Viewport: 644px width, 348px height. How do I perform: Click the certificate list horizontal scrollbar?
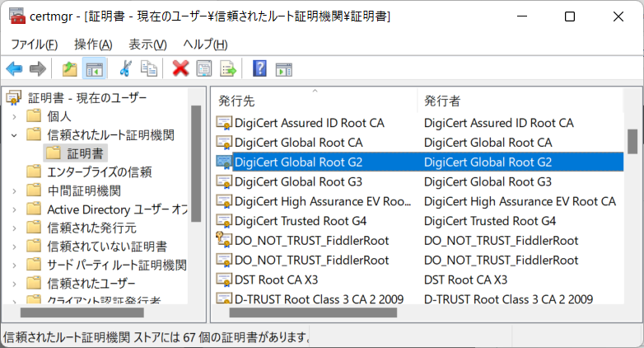coord(313,313)
